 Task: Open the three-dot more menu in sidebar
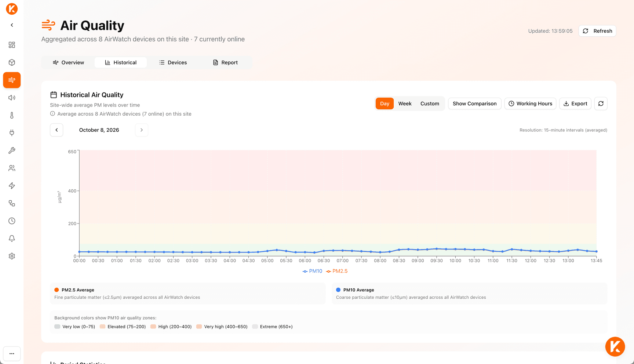(x=12, y=354)
